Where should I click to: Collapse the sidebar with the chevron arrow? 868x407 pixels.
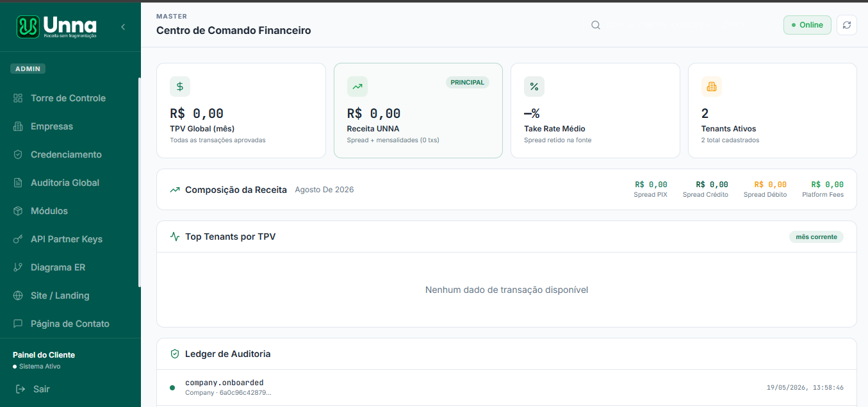(x=123, y=27)
